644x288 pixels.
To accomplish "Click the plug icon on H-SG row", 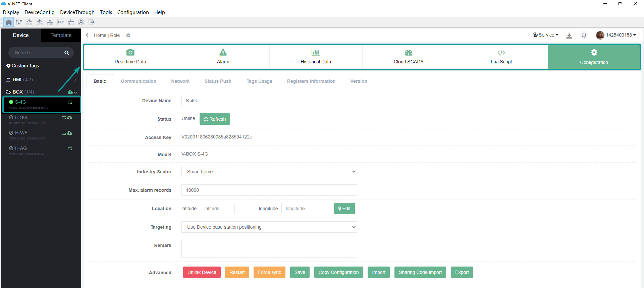I will click(64, 117).
